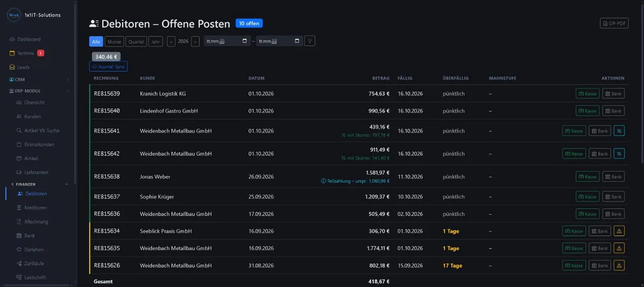
Task: Sort by the Fällig column header
Action: point(405,78)
